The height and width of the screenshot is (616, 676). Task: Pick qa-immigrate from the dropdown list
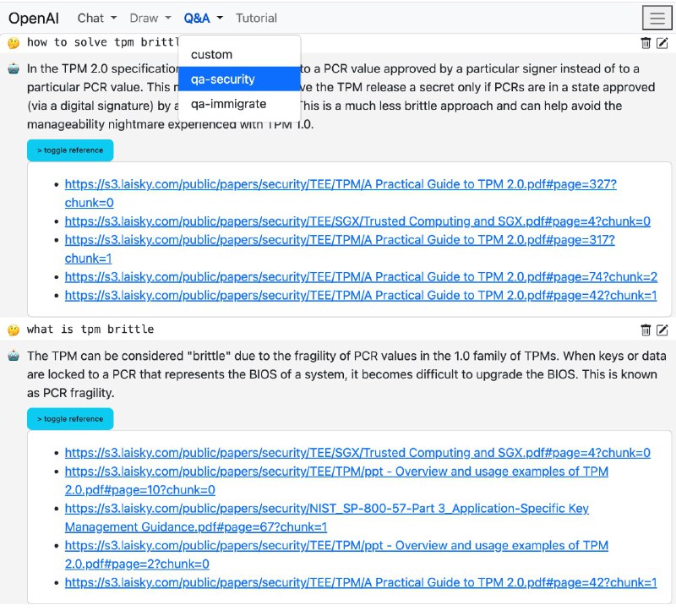228,104
